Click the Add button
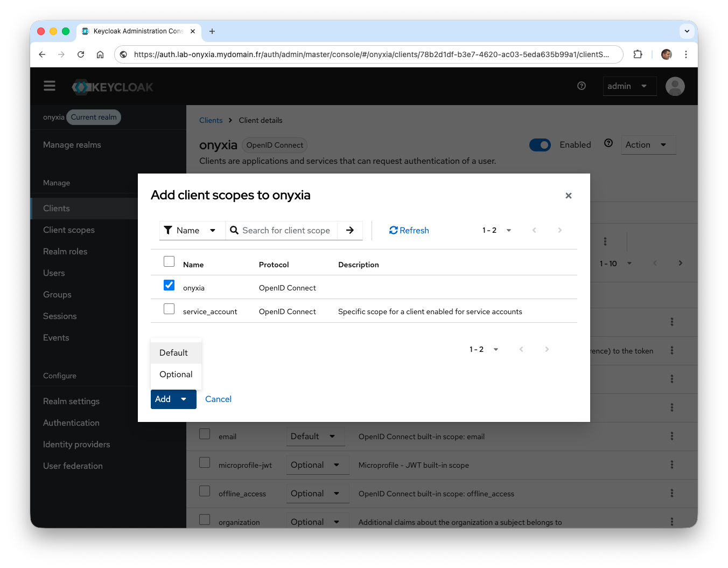The width and height of the screenshot is (728, 568). coord(163,399)
